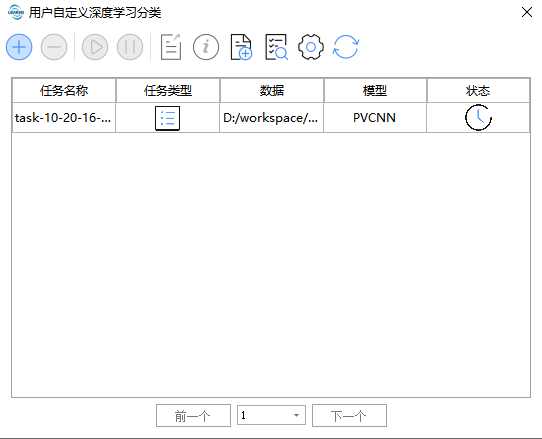Screen dimensions: 542x439
Task: Click the task type list icon in row
Action: [x=167, y=118]
